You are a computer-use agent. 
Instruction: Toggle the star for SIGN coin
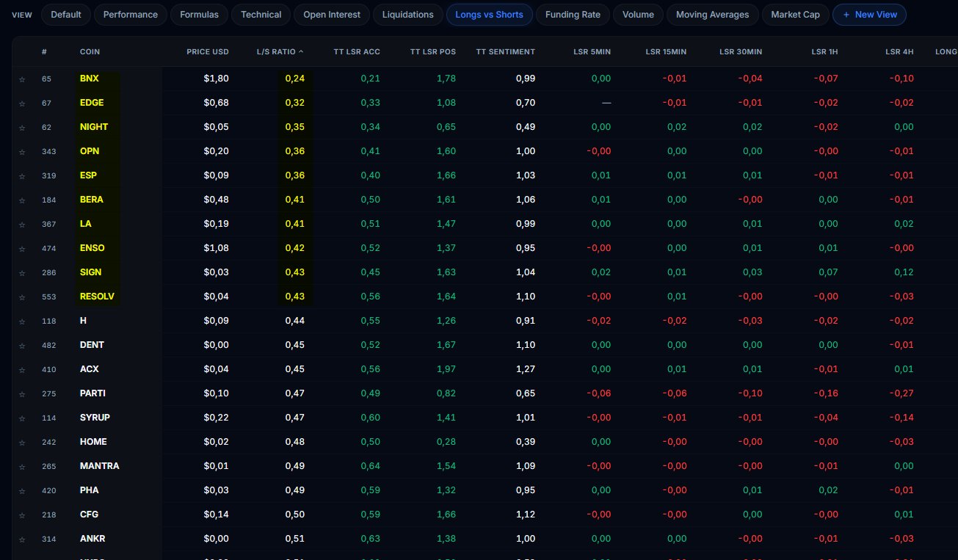(x=22, y=273)
